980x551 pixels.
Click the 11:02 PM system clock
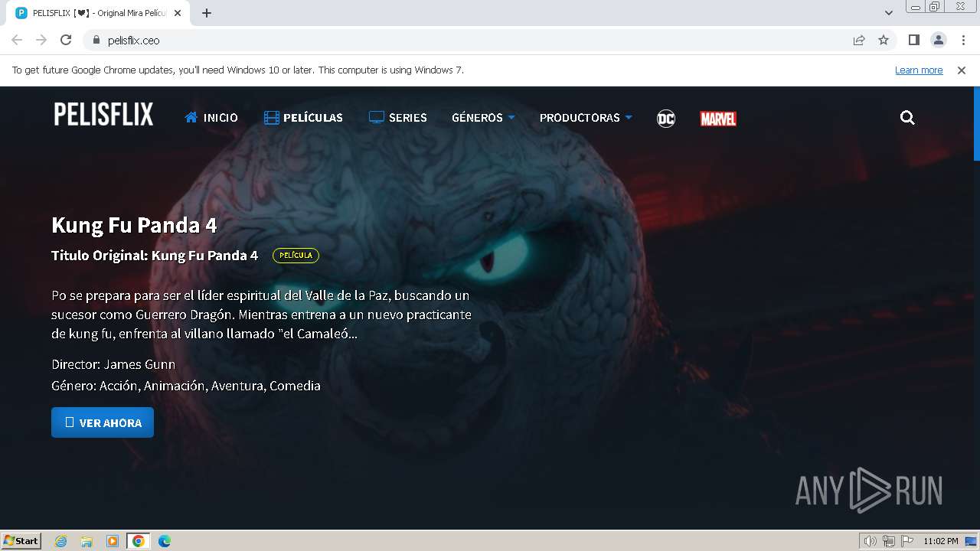click(941, 541)
